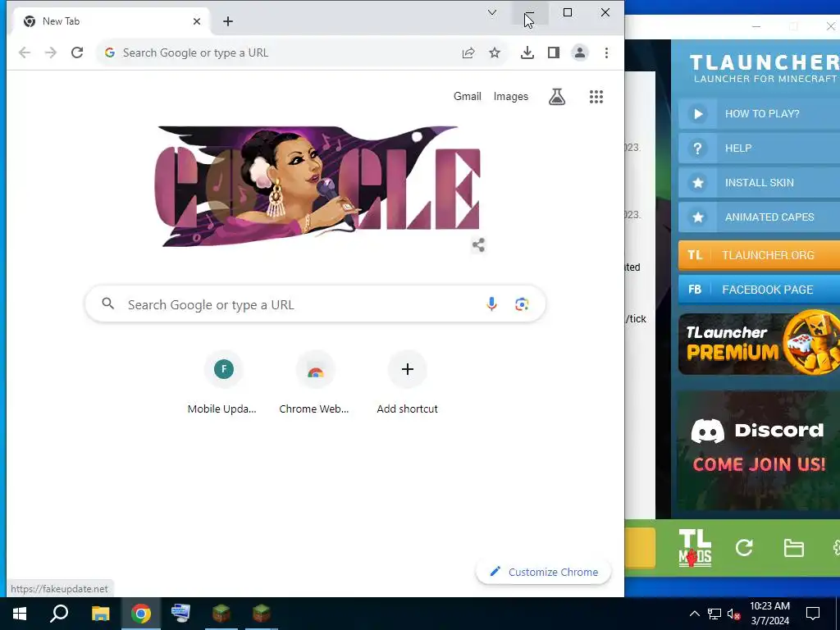Click the Google search box

315,304
